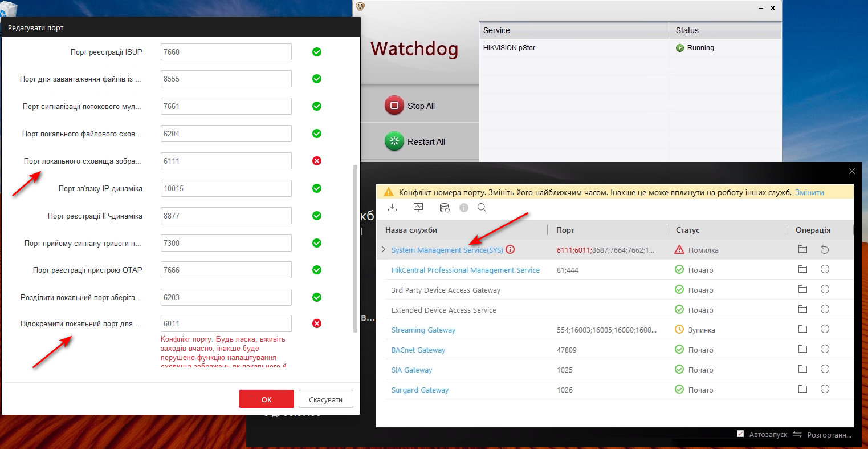Restart System Management Service using the restart icon
This screenshot has height=449, width=868.
point(824,250)
